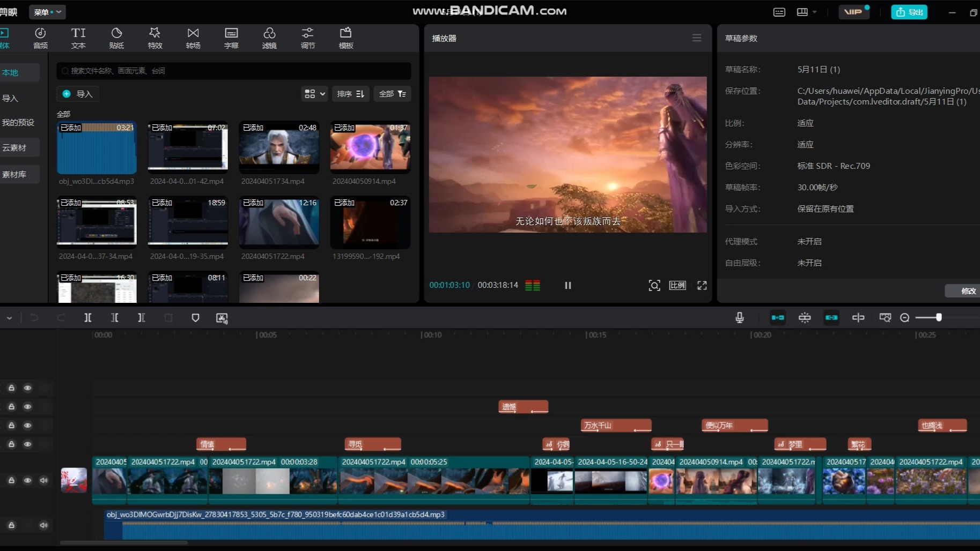Toggle main track magnet snapping
The height and width of the screenshot is (551, 980).
(x=778, y=318)
